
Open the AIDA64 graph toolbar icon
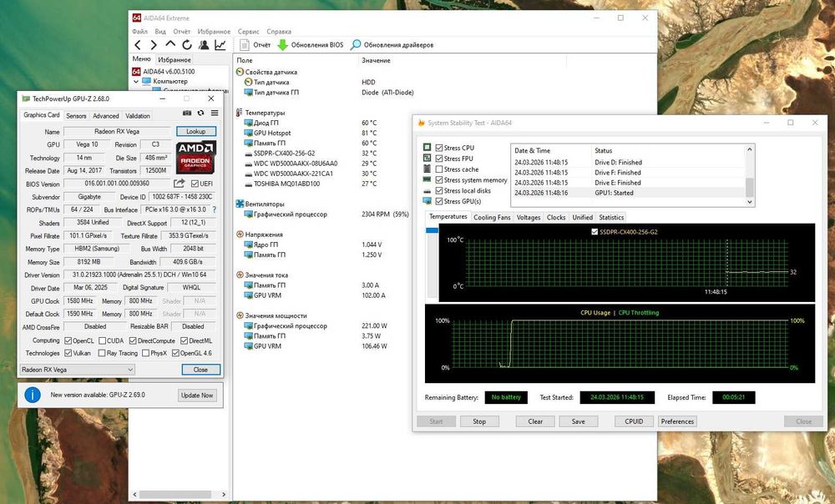click(220, 45)
